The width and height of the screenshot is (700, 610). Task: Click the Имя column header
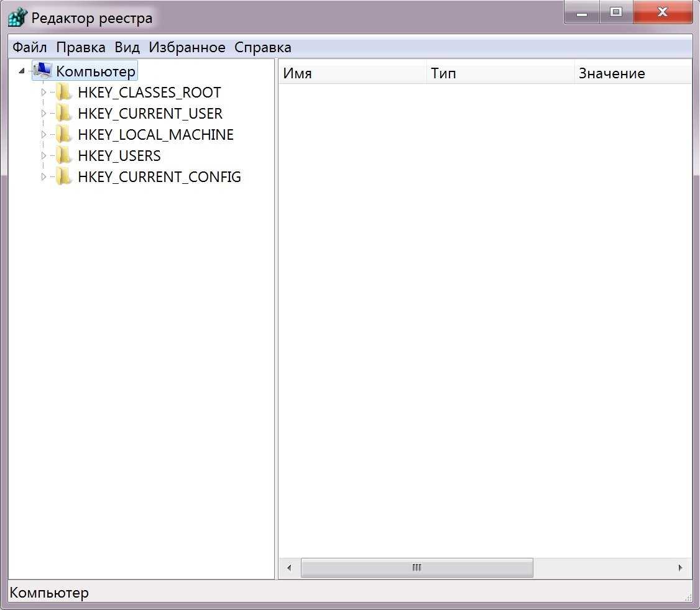[x=352, y=73]
